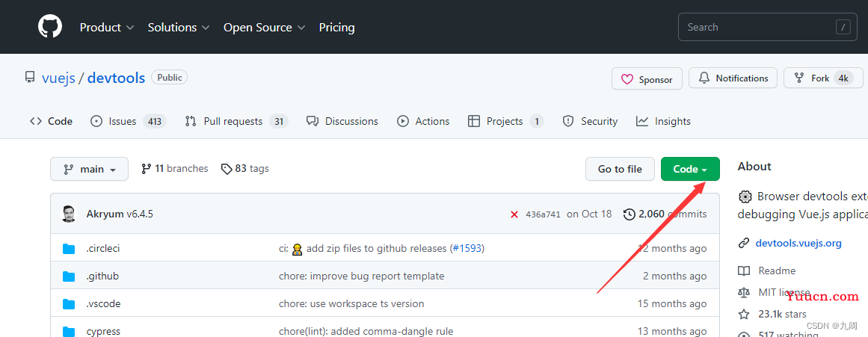This screenshot has height=337, width=868.
Task: Open the devtools repository link
Action: coord(116,78)
